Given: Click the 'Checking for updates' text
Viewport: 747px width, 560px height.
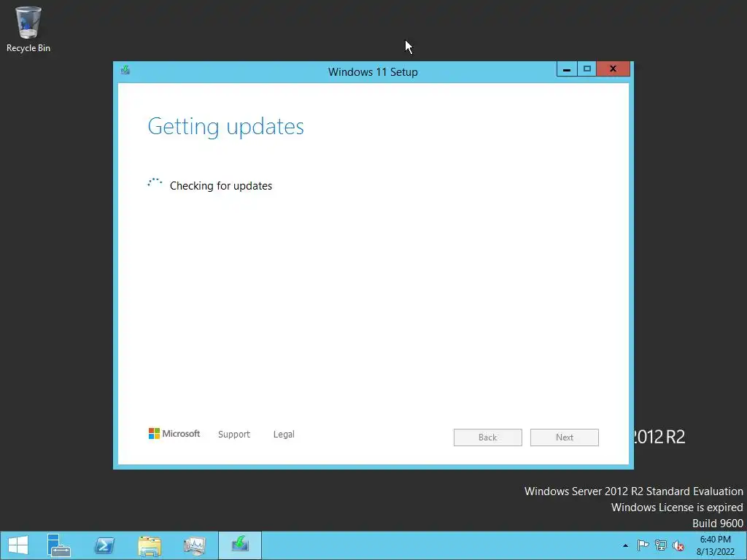Looking at the screenshot, I should [221, 186].
